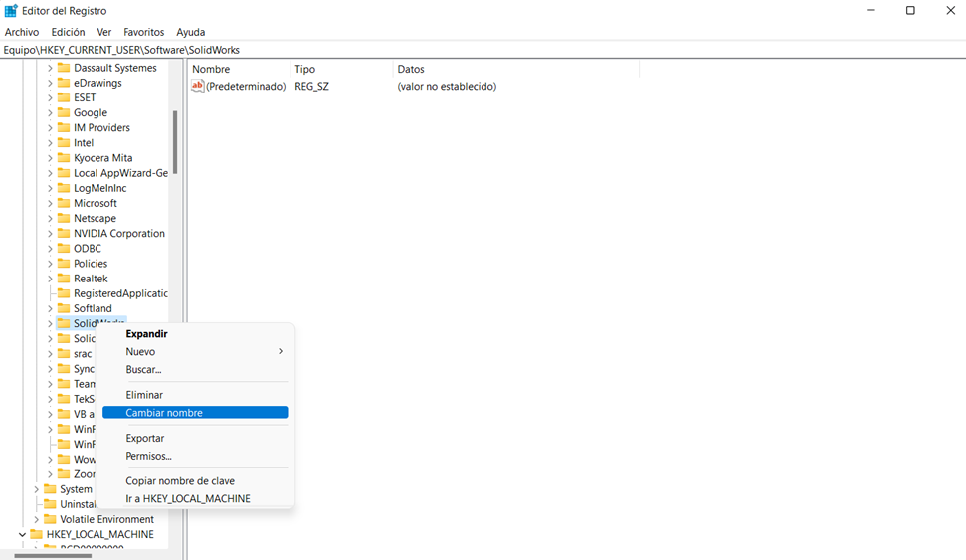966x560 pixels.
Task: Open the Archivo menu
Action: click(x=22, y=32)
